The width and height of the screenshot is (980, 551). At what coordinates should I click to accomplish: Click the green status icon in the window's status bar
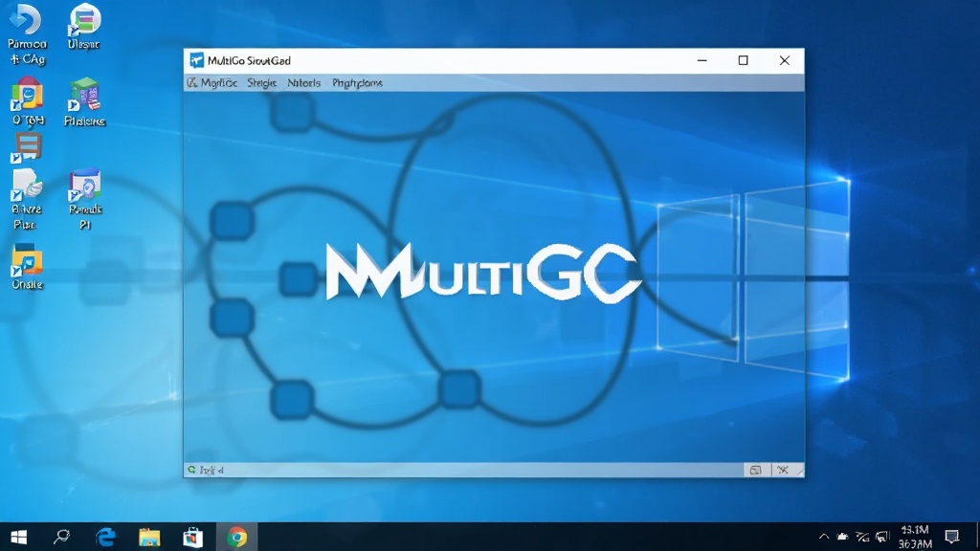pos(191,470)
